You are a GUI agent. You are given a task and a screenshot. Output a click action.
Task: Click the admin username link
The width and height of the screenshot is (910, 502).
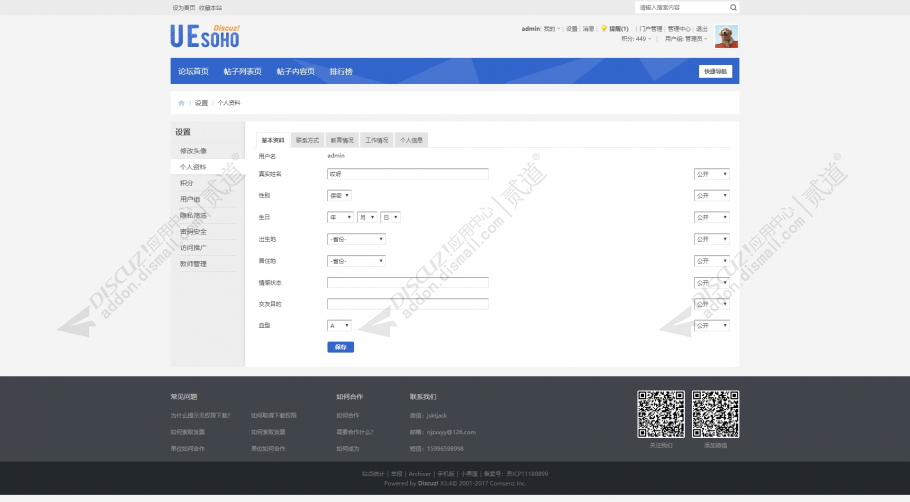(530, 28)
